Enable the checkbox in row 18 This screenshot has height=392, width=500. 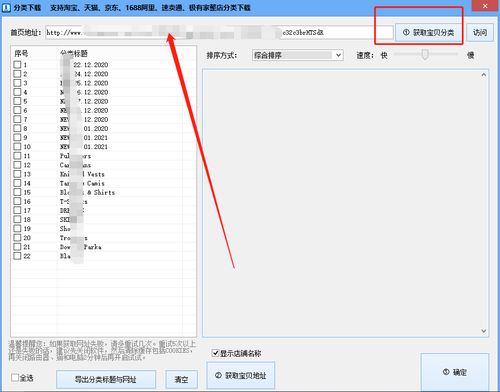click(17, 219)
